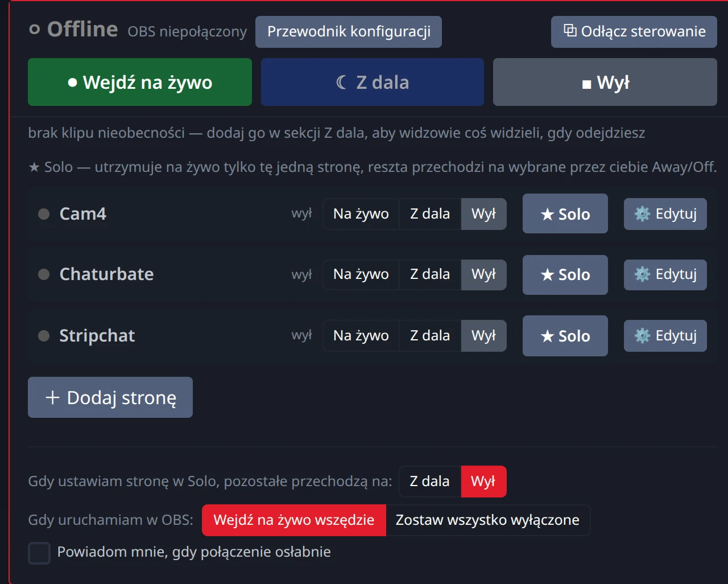Click the blue Z dala button with the moon icon
This screenshot has height=584, width=728.
point(373,82)
